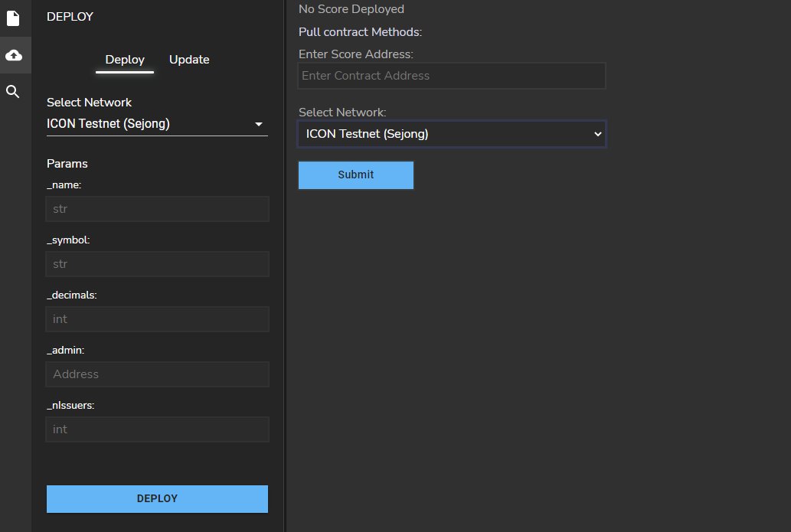Focus the _nIssuers int input field
Viewport: 791px width, 532px height.
pos(157,429)
